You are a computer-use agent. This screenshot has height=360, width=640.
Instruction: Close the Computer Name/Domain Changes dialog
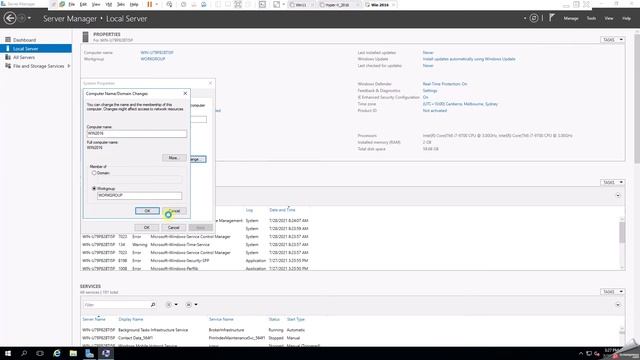click(x=185, y=93)
